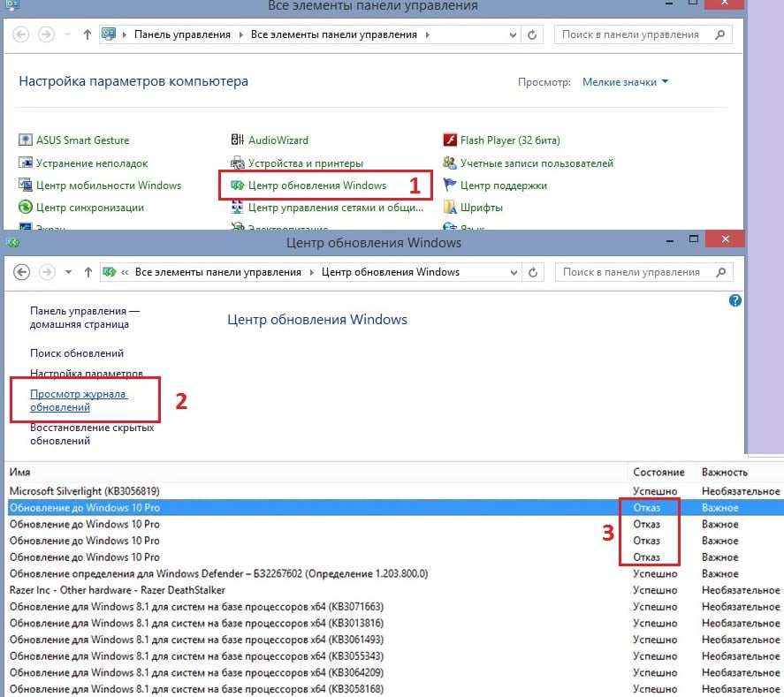Open Flash Player (32 бита) settings
The width and height of the screenshot is (784, 697).
(x=501, y=140)
